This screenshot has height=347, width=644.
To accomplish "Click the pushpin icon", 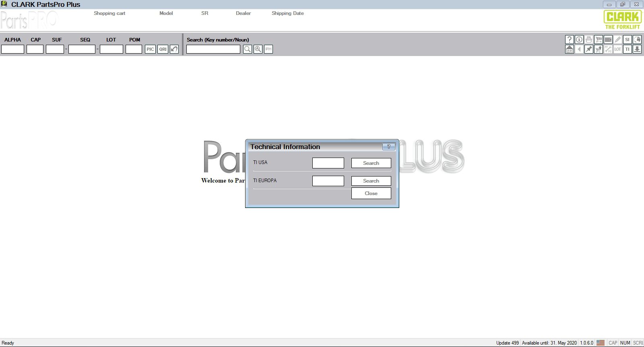I will coord(589,49).
